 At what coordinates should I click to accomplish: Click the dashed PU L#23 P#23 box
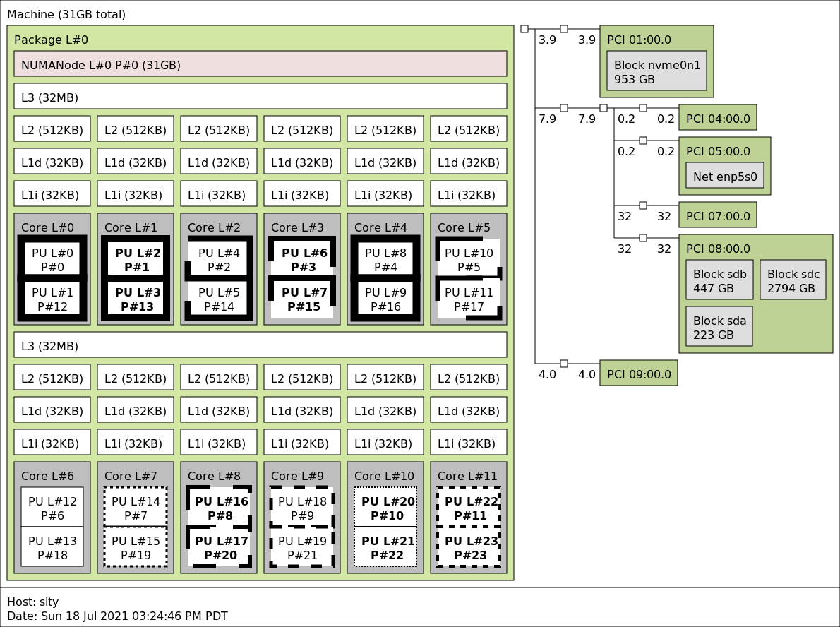[469, 547]
